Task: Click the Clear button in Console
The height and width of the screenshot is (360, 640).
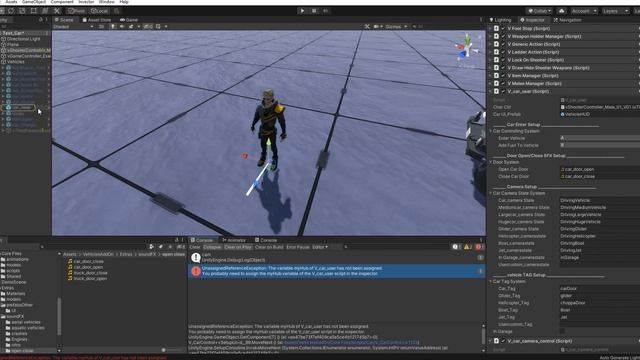Action: pos(195,247)
